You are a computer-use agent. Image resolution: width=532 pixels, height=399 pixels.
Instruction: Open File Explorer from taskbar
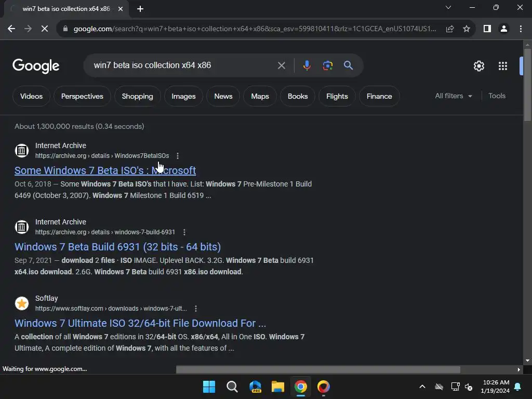(278, 387)
